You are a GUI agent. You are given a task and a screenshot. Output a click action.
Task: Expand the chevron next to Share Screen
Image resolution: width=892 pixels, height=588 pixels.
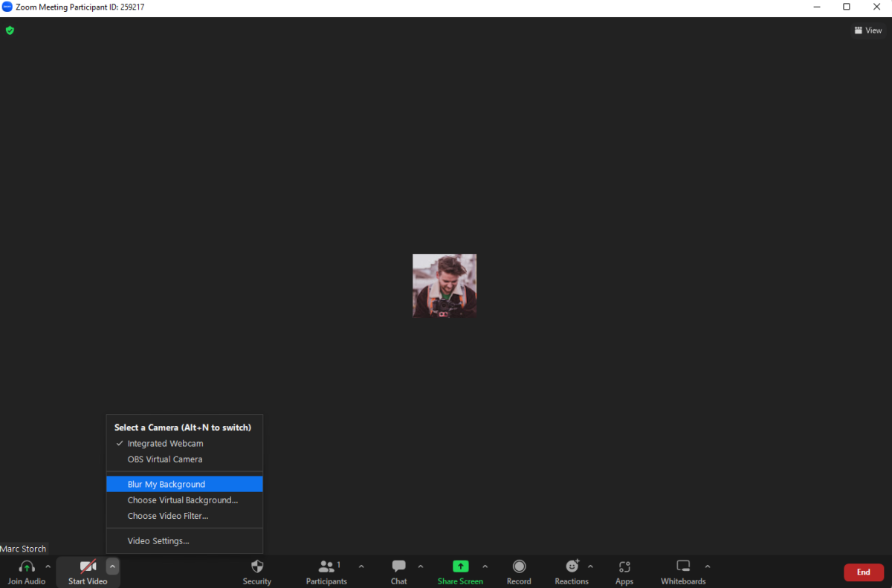[485, 566]
